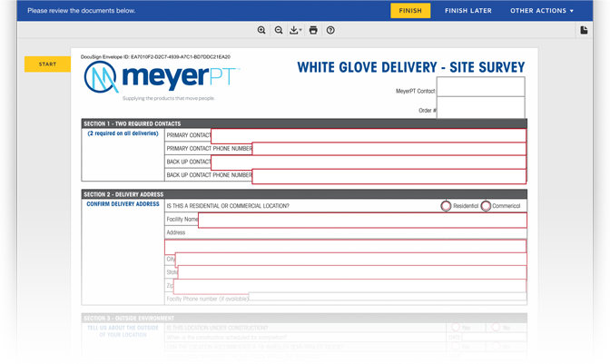This screenshot has width=610, height=364.
Task: Click the yellow START tab
Action: coord(47,64)
